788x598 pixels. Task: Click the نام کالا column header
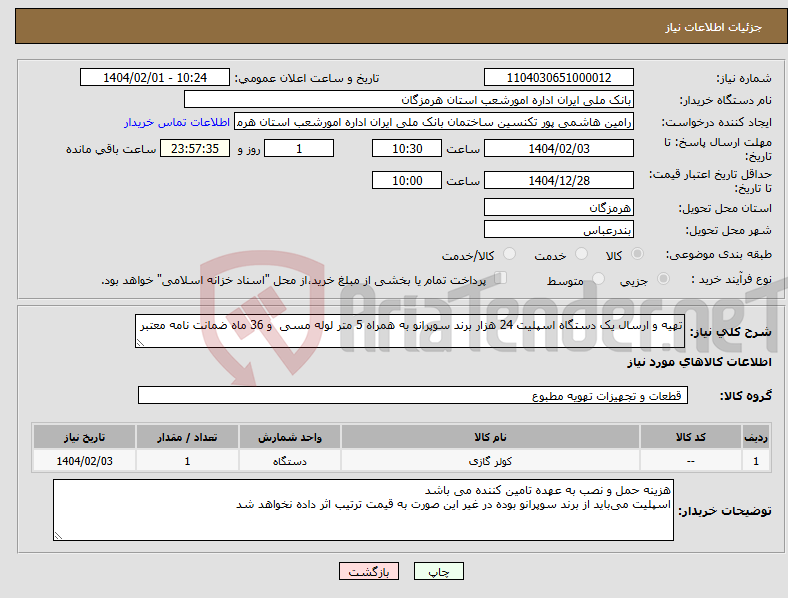490,437
